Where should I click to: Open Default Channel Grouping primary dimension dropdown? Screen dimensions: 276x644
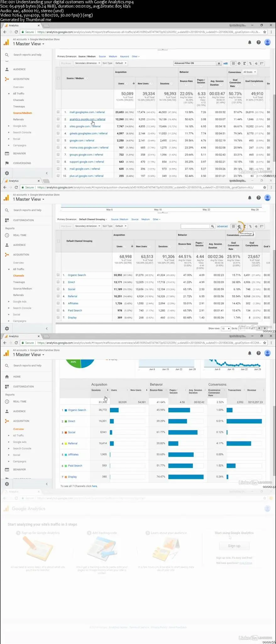[x=93, y=219]
